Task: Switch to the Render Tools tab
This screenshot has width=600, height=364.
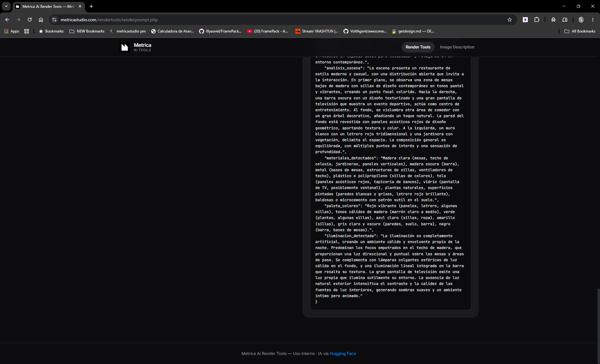Action: point(418,47)
